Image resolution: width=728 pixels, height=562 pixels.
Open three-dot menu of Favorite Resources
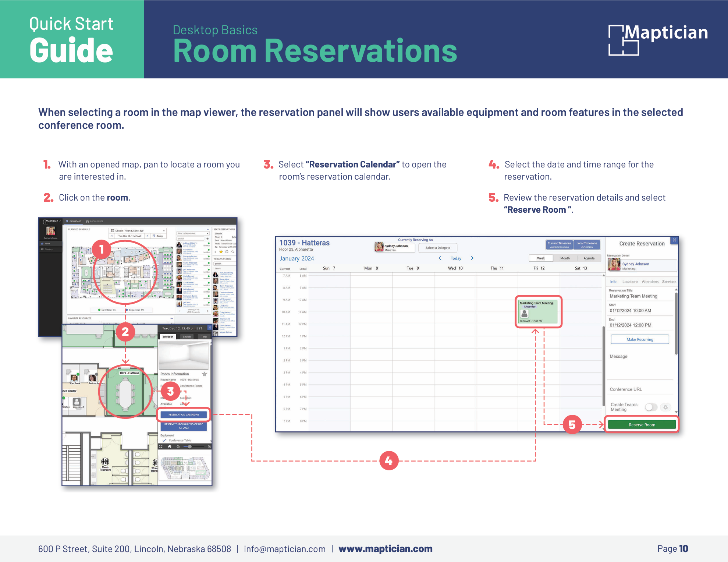click(172, 318)
